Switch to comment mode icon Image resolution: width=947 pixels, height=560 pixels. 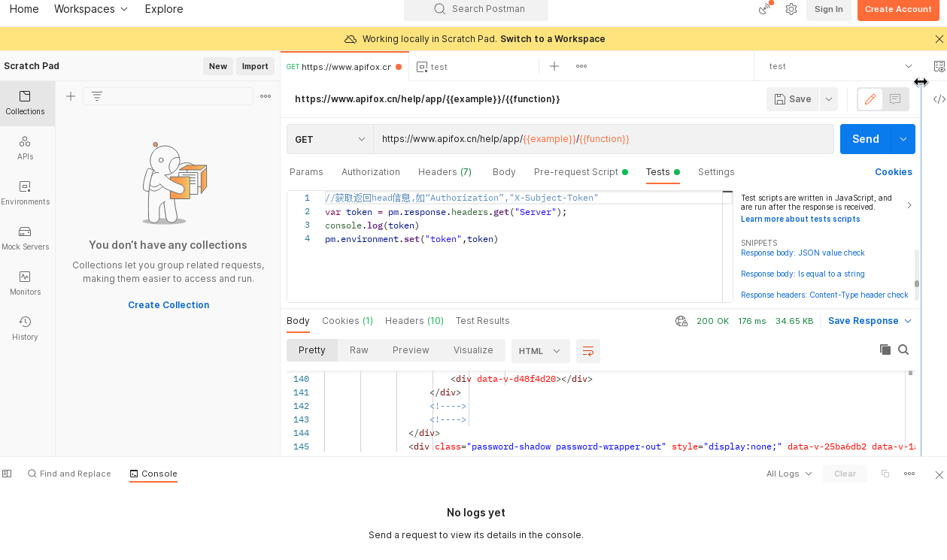pos(895,99)
